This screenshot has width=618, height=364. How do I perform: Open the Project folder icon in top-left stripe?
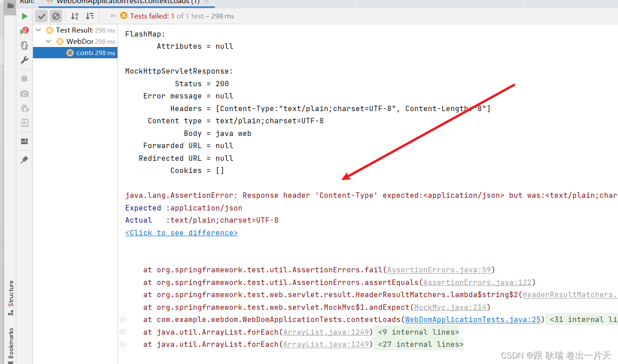tap(10, 5)
